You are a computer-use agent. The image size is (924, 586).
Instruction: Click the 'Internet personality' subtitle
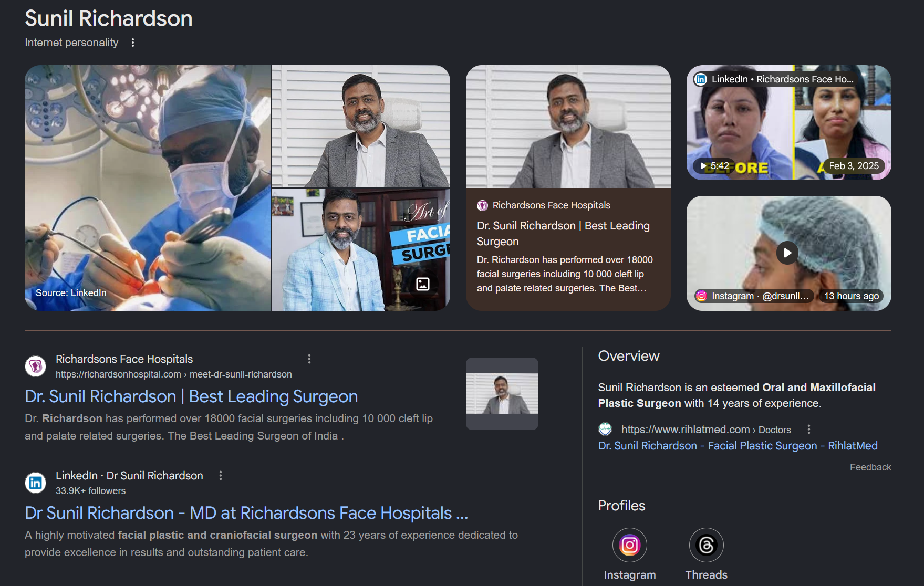tap(71, 43)
